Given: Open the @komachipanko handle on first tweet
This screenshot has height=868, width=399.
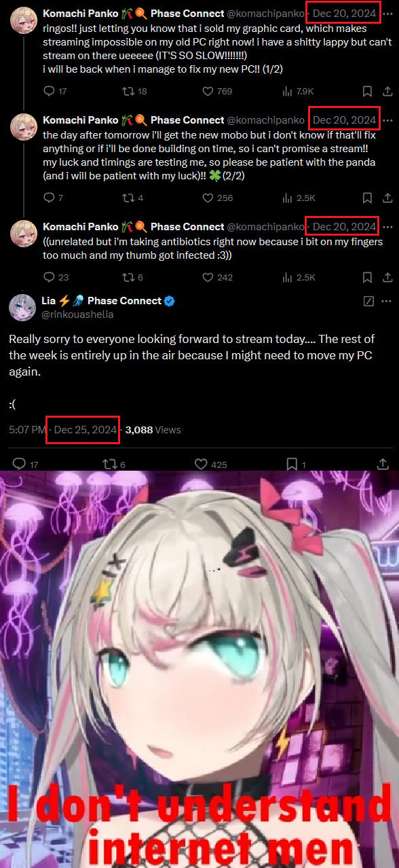Looking at the screenshot, I should pyautogui.click(x=265, y=13).
